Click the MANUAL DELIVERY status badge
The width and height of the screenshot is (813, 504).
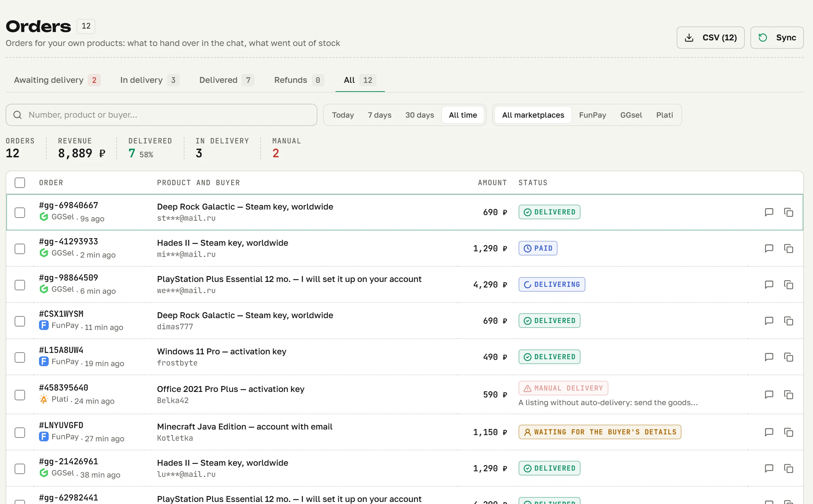tap(563, 388)
